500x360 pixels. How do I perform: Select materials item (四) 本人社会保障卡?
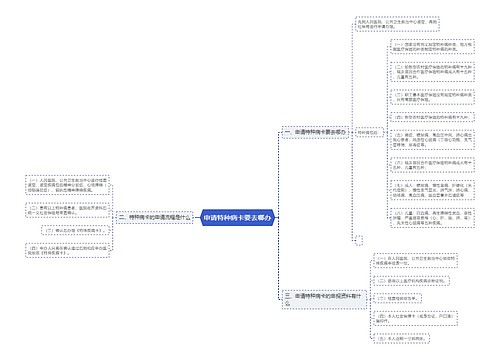pyautogui.click(x=415, y=318)
